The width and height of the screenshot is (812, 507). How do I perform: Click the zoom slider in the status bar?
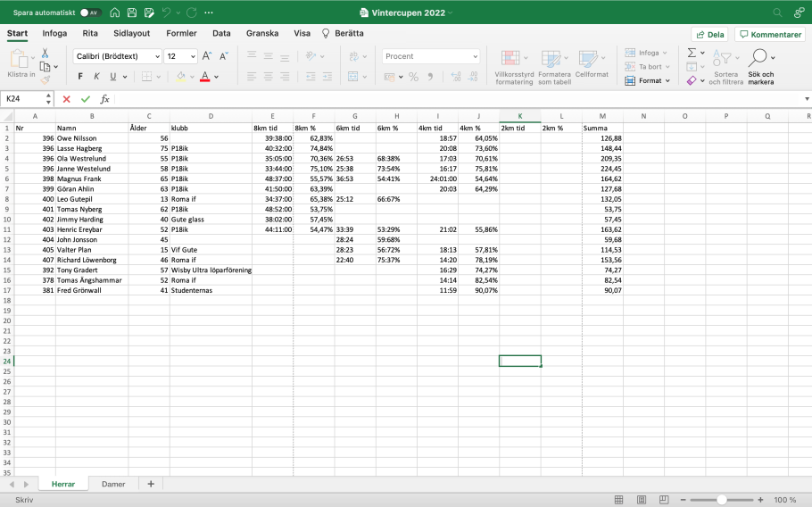point(724,500)
